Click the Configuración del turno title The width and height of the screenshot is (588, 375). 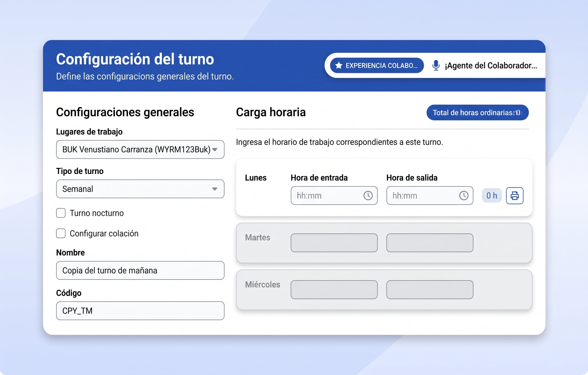[x=135, y=59]
